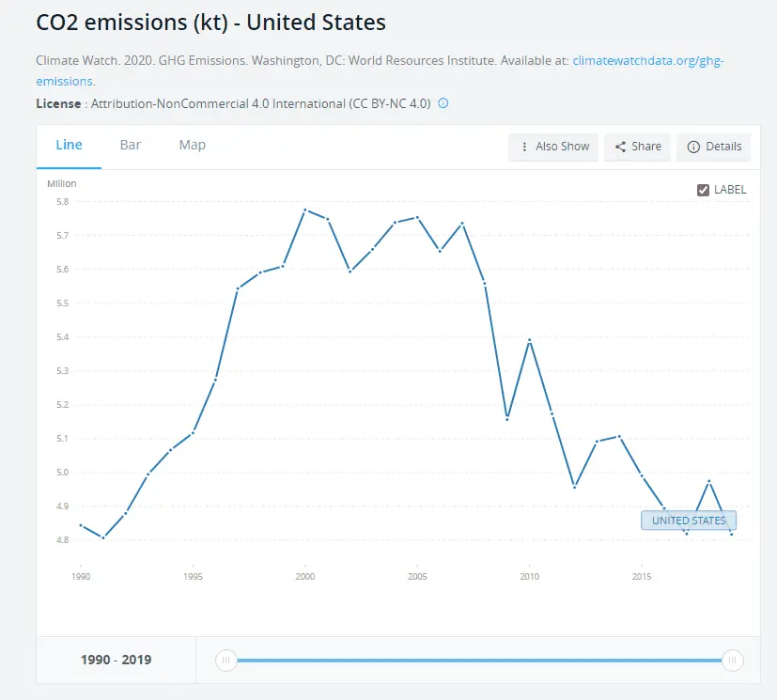Click the 2010 data point on the line
The height and width of the screenshot is (700, 777).
point(530,340)
